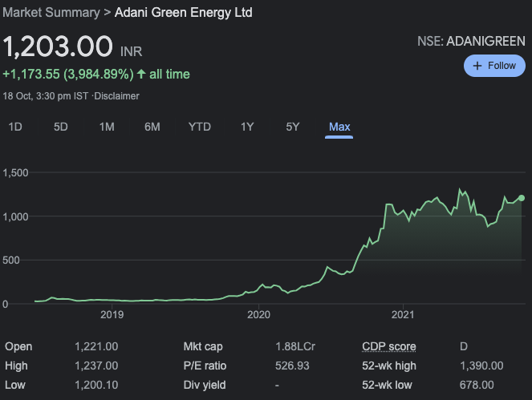Select the 1Y time range tab
This screenshot has height=400, width=532.
tap(247, 127)
